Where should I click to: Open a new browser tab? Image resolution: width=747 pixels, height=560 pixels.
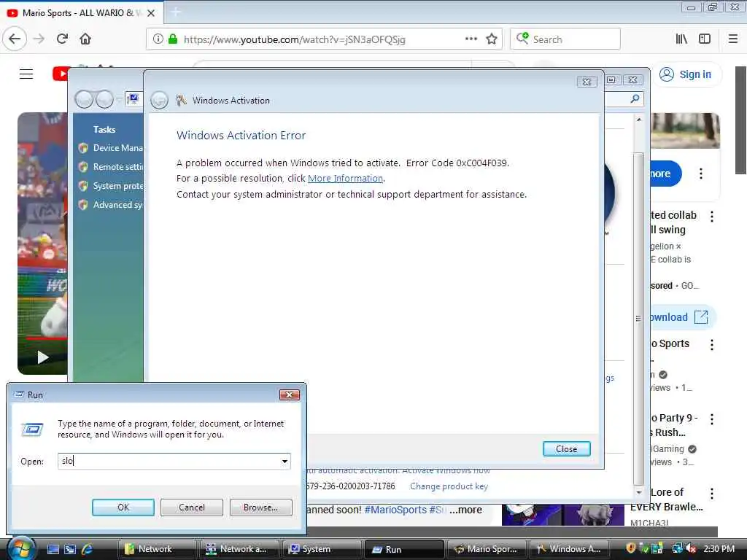175,12
